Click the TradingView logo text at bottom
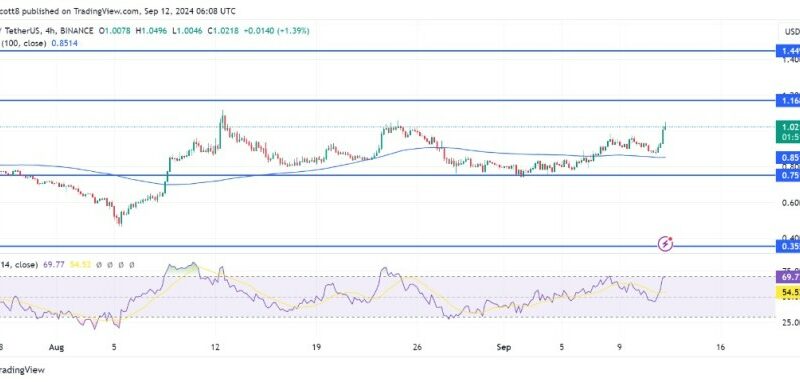This screenshot has width=800, height=382. click(x=22, y=369)
